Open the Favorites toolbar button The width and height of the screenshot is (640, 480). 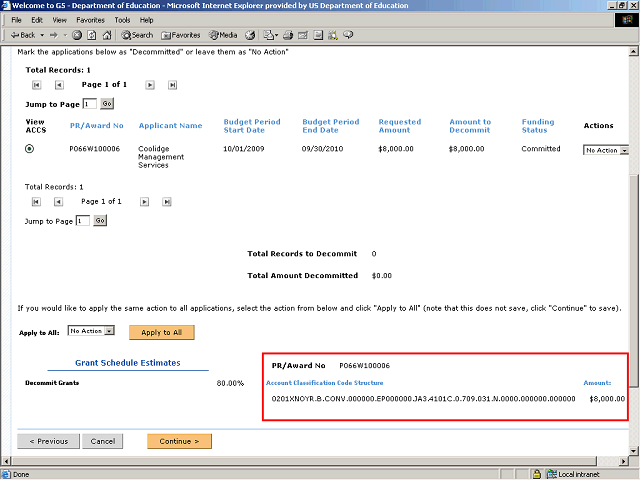[179, 35]
